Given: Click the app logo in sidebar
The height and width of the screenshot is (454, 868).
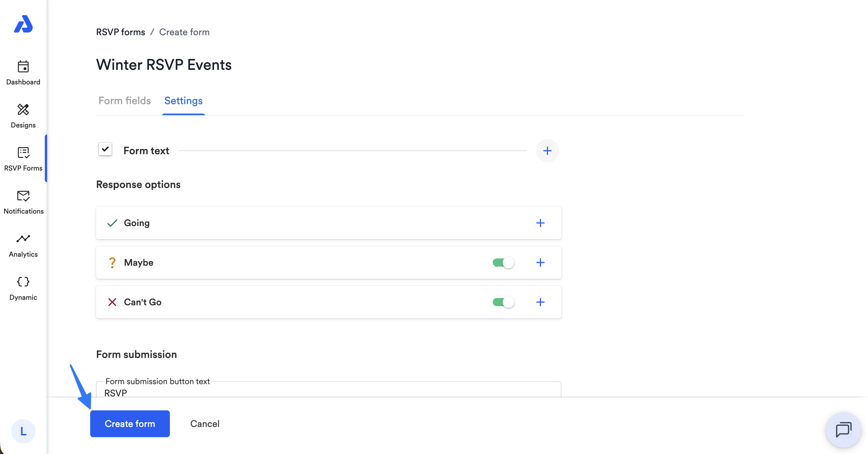Looking at the screenshot, I should click(x=23, y=24).
